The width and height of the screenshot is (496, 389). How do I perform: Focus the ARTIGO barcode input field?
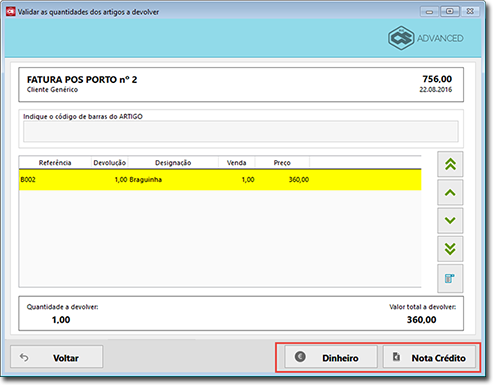click(x=241, y=131)
